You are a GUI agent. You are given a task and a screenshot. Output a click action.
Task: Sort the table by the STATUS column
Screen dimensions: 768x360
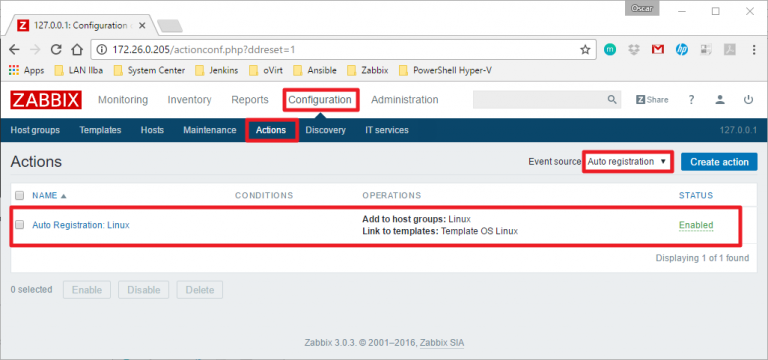pyautogui.click(x=696, y=195)
